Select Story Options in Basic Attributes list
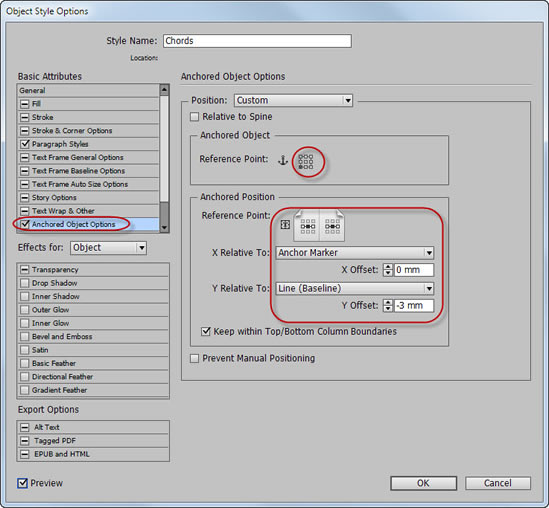The width and height of the screenshot is (549, 508). coord(88,197)
